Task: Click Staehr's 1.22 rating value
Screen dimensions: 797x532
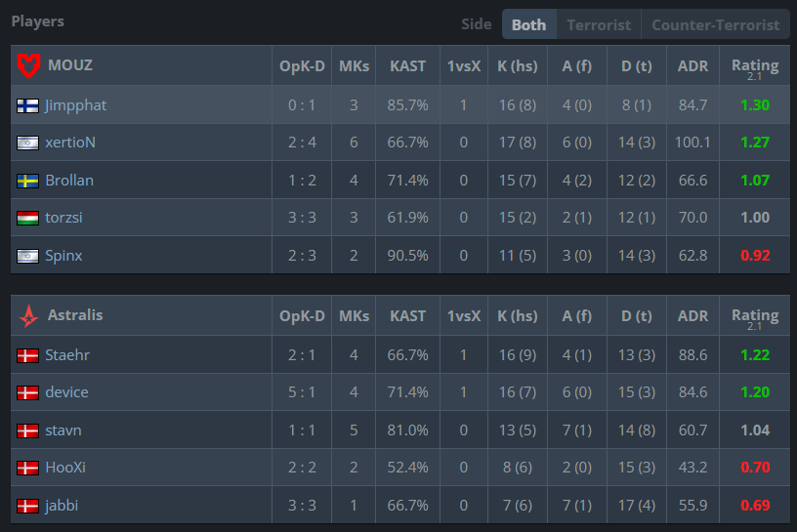Action: pos(755,354)
